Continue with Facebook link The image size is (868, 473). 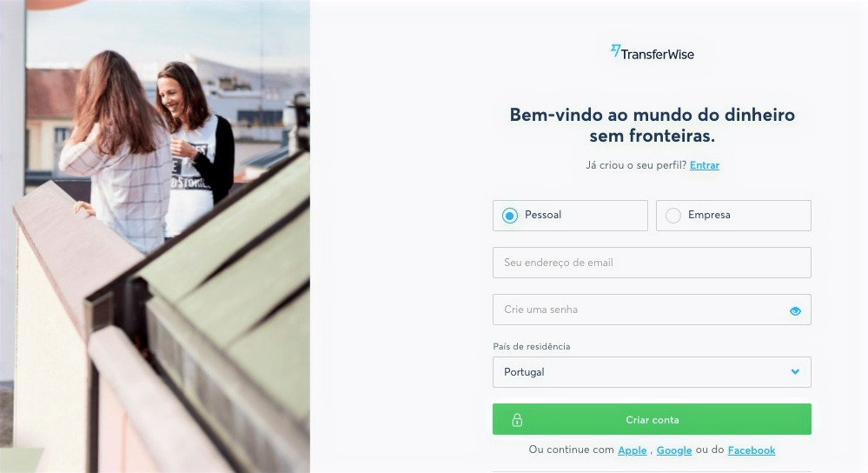pyautogui.click(x=752, y=450)
